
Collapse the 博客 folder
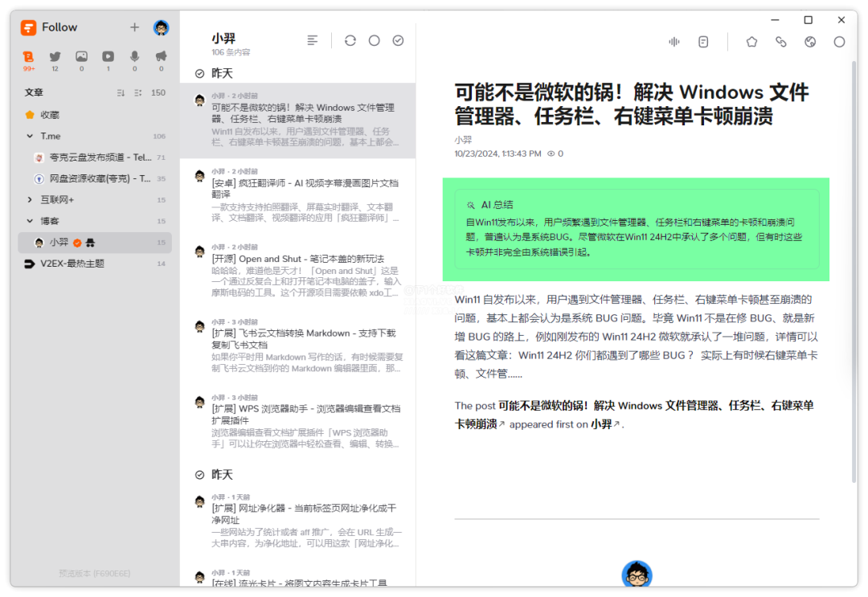(30, 221)
